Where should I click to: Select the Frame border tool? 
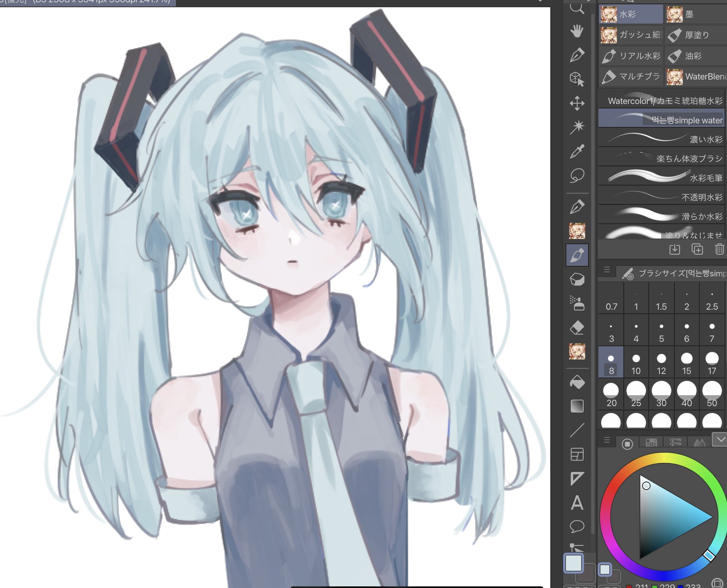[577, 454]
